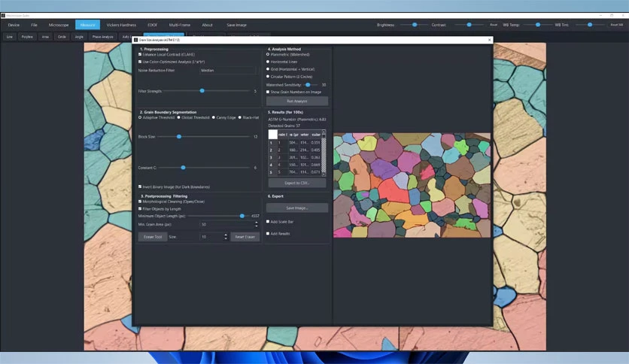
Task: Toggle Morphological Cleaning (Open/Close) checkbox
Action: (140, 202)
